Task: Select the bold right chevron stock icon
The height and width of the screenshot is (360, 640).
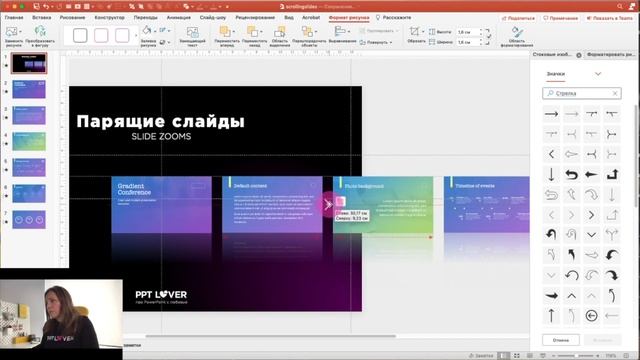Action: (x=591, y=215)
